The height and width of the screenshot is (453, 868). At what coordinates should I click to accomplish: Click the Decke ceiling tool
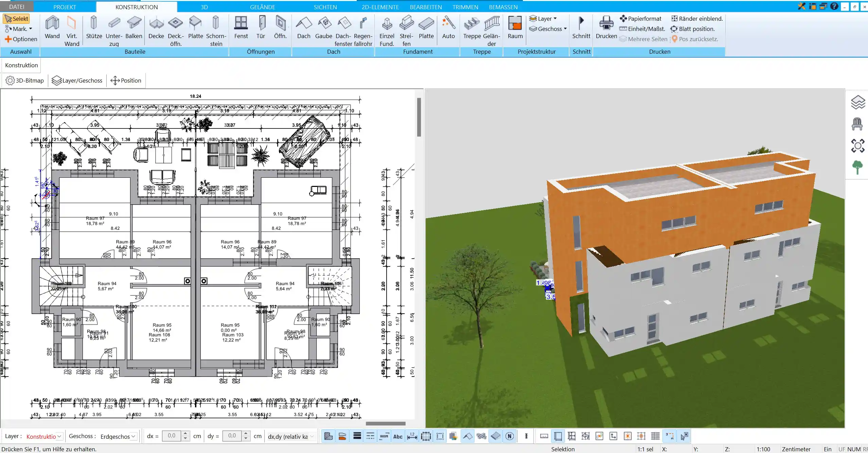156,28
